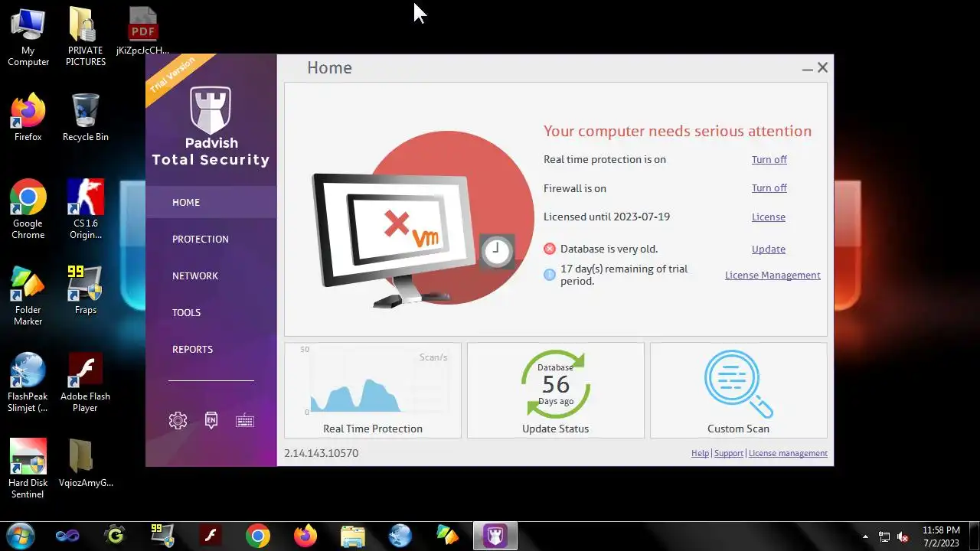The image size is (980, 551).
Task: Click the Update Status label
Action: (x=555, y=429)
